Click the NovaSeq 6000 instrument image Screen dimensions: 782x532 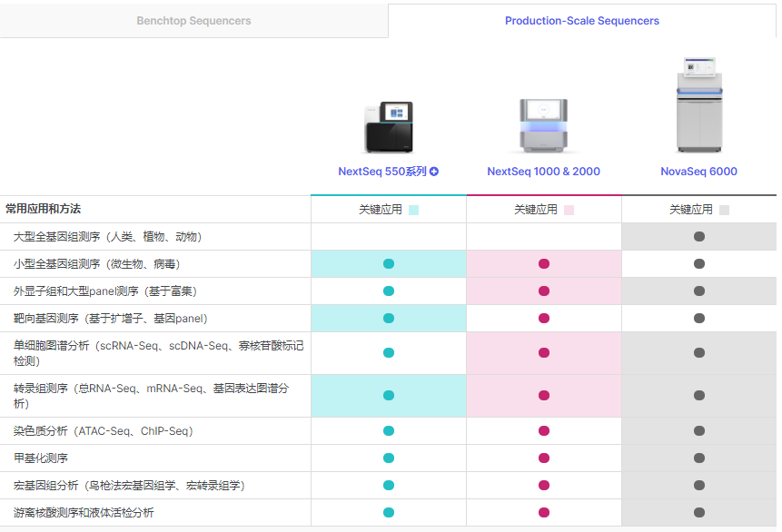[x=698, y=105]
